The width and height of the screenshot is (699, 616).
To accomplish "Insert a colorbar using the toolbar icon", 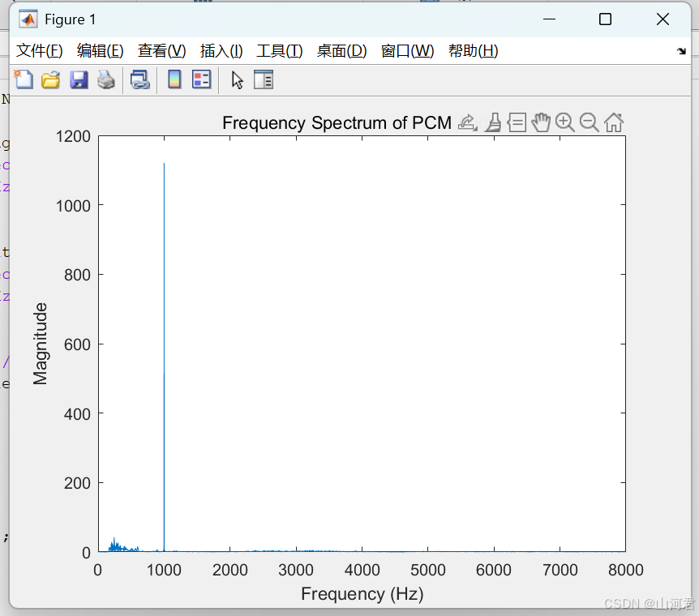I will tap(174, 80).
